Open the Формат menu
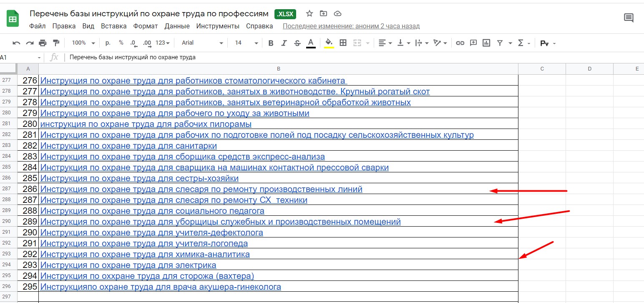This screenshot has height=303, width=644. pos(146,26)
